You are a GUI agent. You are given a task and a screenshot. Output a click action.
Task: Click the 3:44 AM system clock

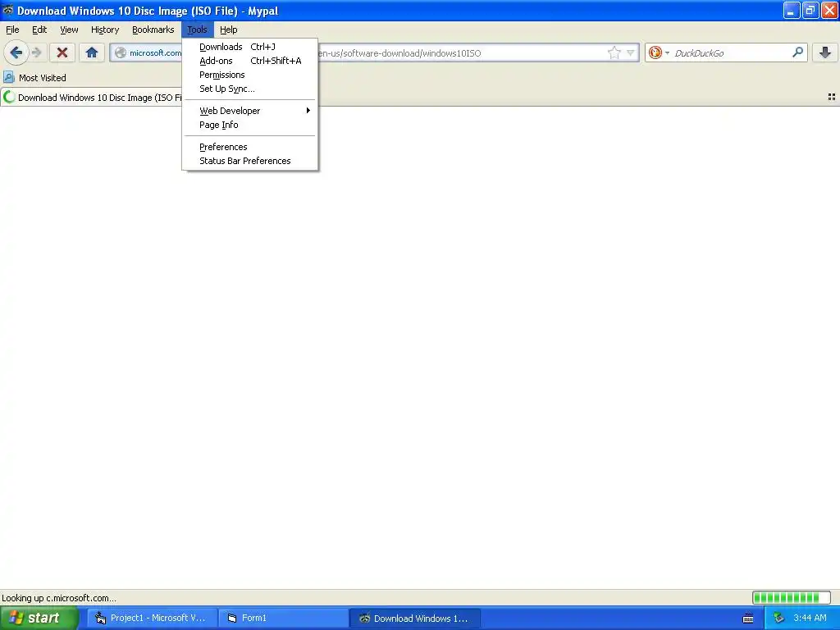tap(810, 618)
